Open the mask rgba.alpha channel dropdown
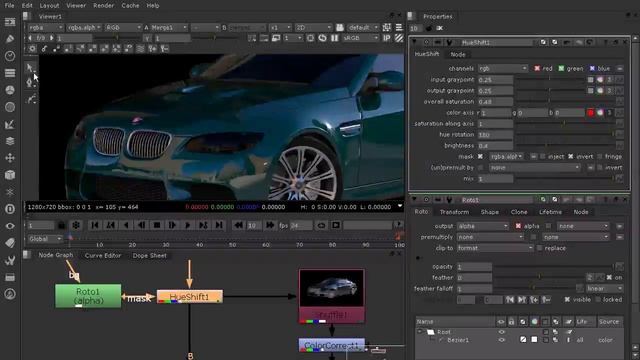Screen dimensions: 640x360 [507, 156]
